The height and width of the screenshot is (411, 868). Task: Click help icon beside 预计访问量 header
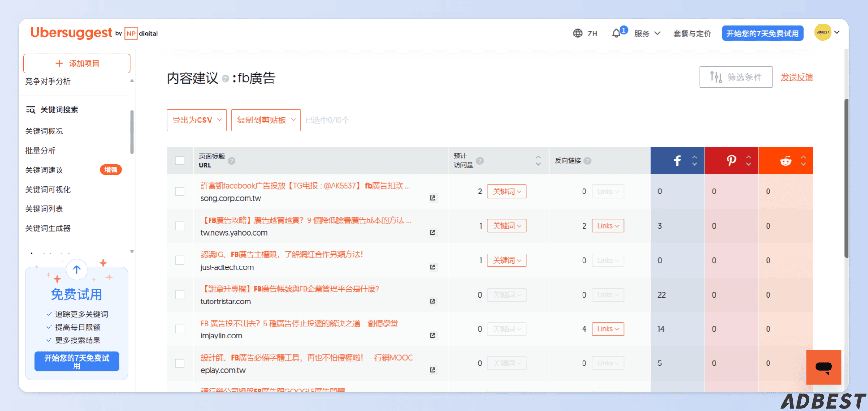[x=480, y=161]
